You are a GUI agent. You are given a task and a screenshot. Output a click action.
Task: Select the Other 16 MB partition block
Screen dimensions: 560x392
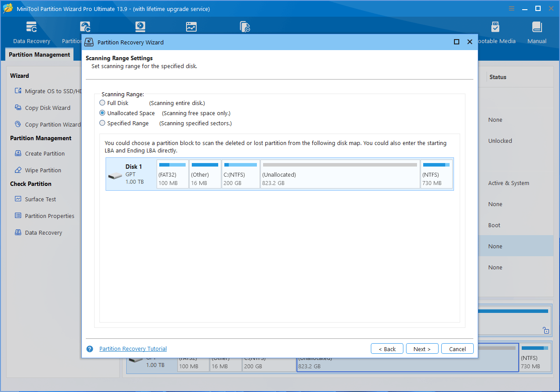coord(205,174)
